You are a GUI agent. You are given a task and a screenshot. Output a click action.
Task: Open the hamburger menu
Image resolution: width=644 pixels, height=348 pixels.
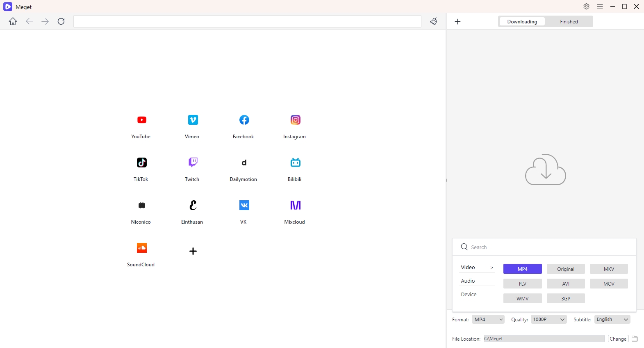600,7
